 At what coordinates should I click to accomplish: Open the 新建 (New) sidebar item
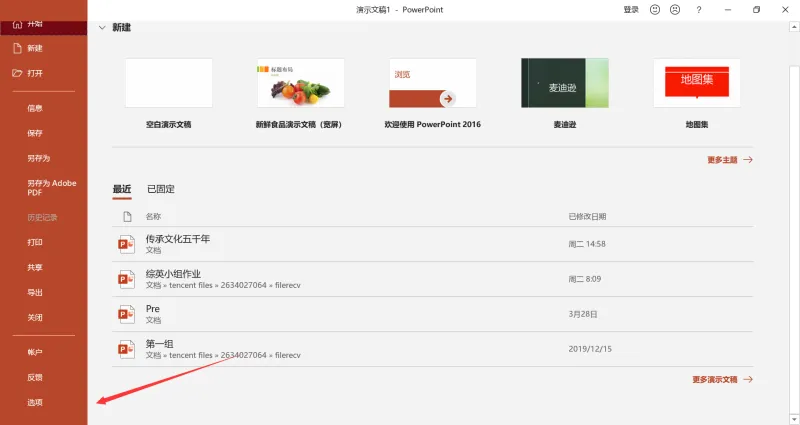35,48
